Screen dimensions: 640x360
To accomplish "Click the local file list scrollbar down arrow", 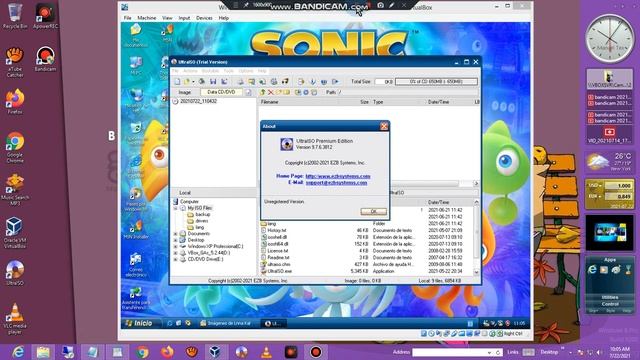I will click(476, 272).
